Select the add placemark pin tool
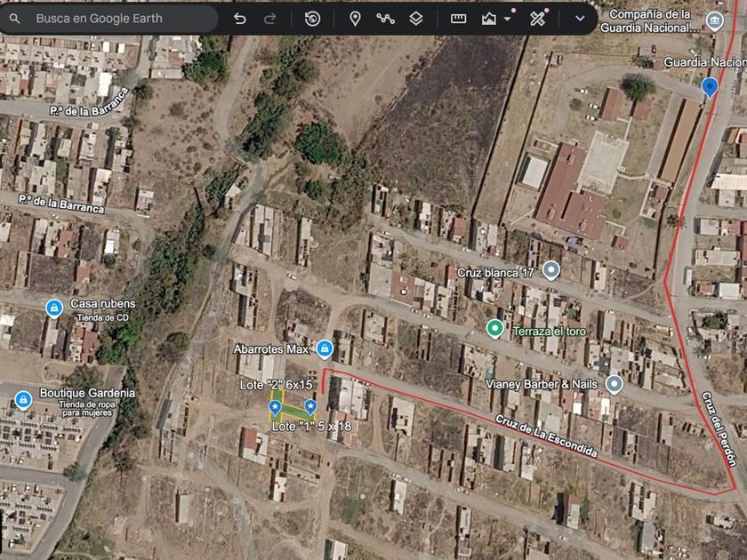 355,19
